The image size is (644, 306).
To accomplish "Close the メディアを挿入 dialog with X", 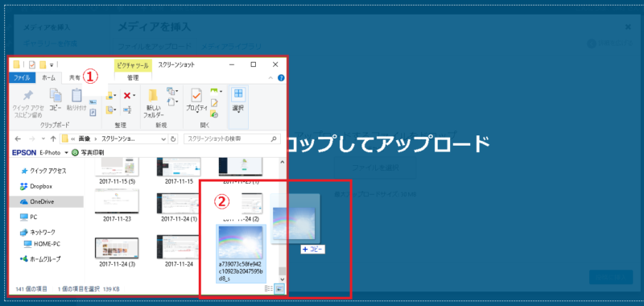I will [628, 27].
